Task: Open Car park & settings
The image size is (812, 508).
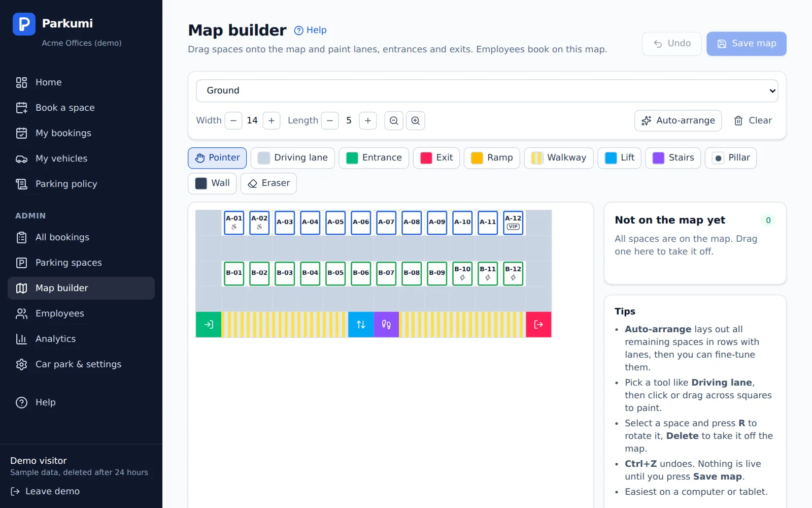Action: pos(81,364)
